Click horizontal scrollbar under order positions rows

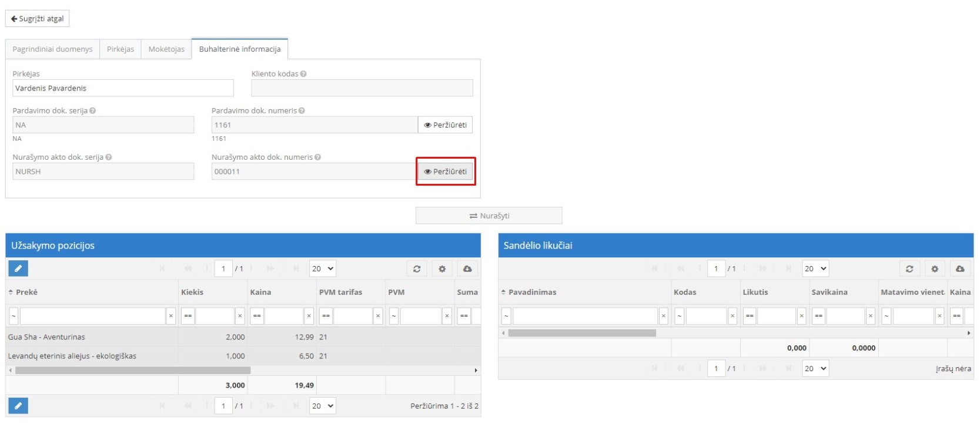133,371
